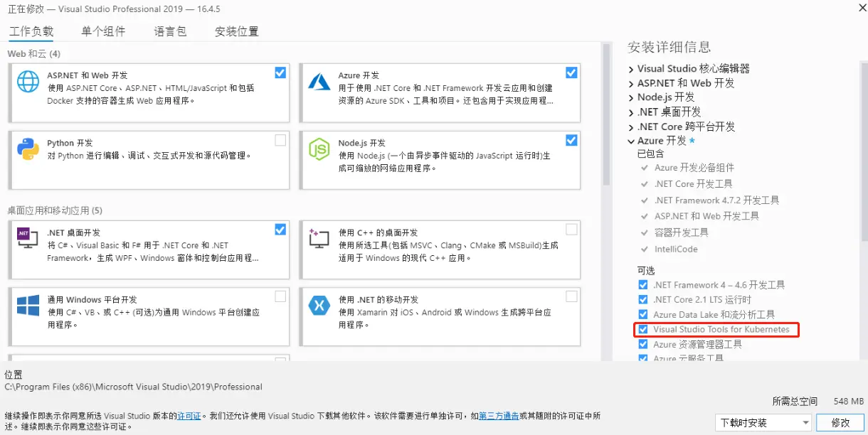The width and height of the screenshot is (868, 435).
Task: Click the C++ 桌面开发 monitor icon
Action: (319, 239)
